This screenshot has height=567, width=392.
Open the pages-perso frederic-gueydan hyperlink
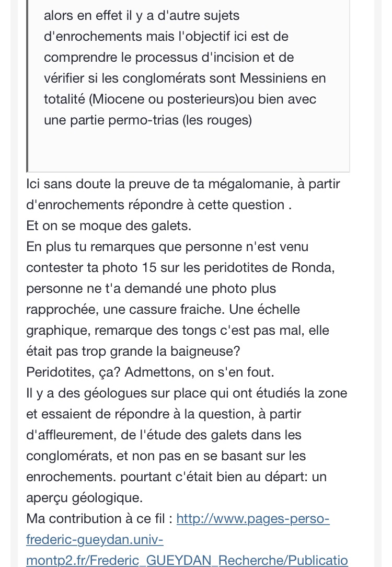point(253,519)
